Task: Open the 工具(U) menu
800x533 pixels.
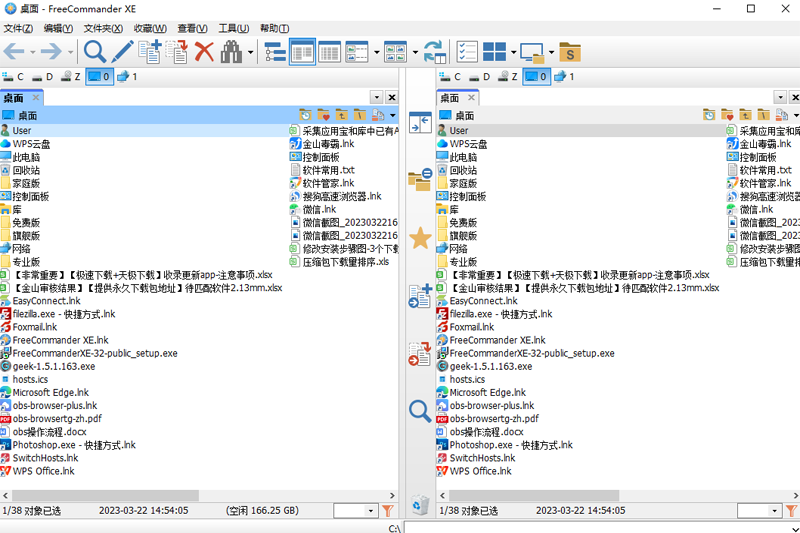Action: pos(234,29)
